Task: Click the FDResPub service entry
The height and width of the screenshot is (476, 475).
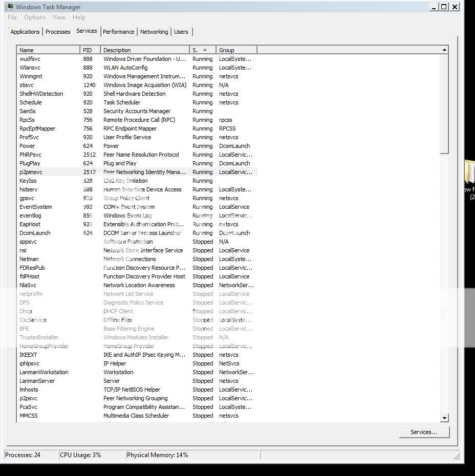Action: click(x=137, y=268)
